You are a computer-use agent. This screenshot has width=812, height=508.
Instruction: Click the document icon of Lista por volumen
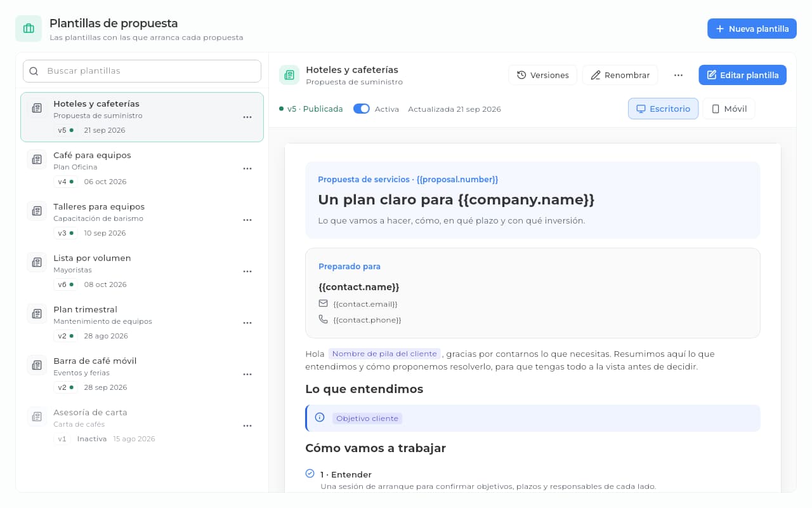(x=37, y=262)
